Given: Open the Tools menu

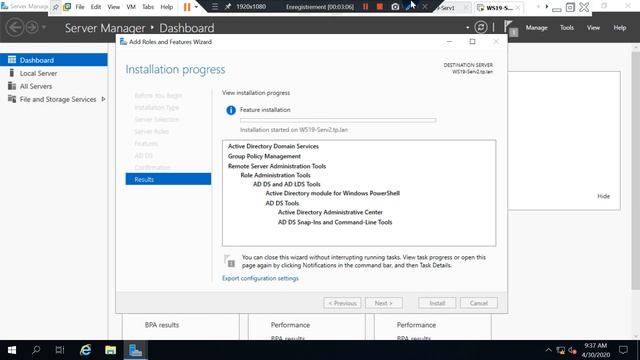Looking at the screenshot, I should click(567, 28).
